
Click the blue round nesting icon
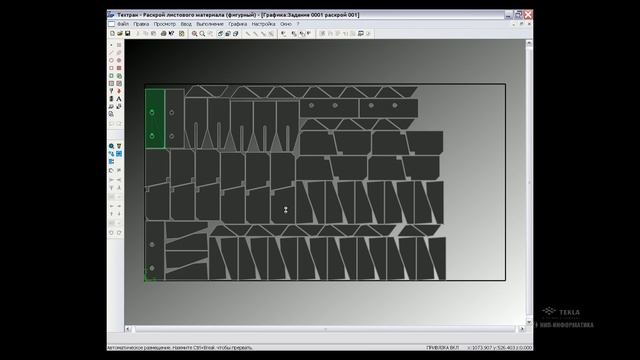[111, 146]
